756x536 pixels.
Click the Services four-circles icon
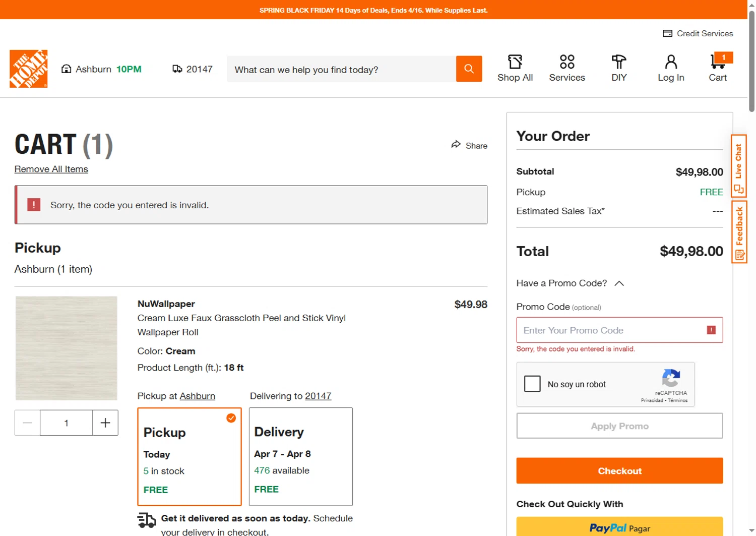(567, 62)
